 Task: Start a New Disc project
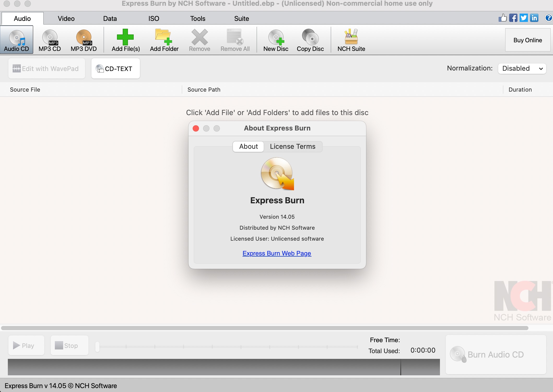pos(276,40)
